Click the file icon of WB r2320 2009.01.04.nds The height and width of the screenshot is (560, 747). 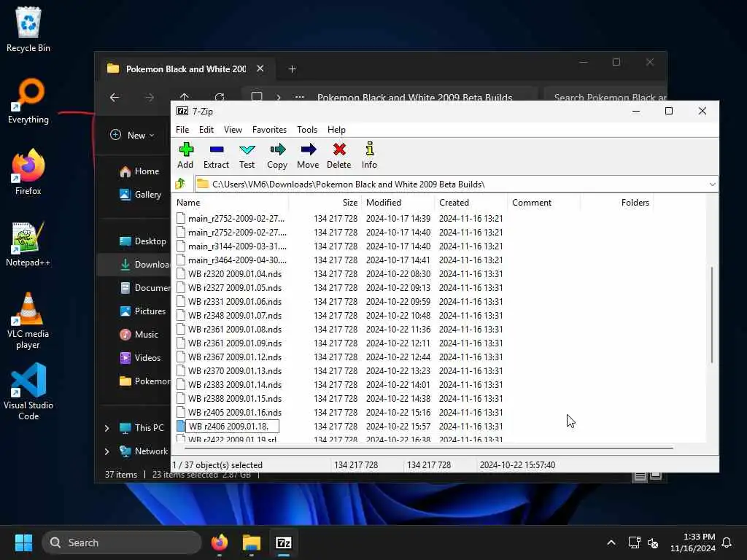[x=181, y=274]
